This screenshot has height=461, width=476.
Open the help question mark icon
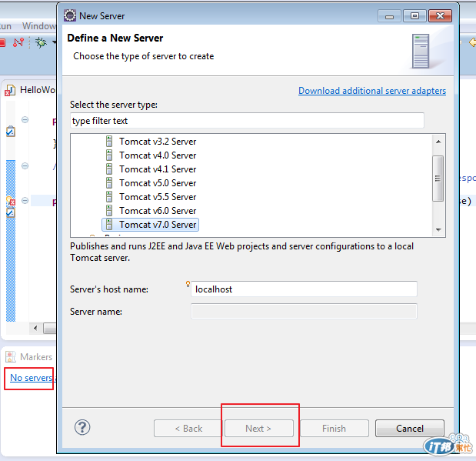pos(82,428)
